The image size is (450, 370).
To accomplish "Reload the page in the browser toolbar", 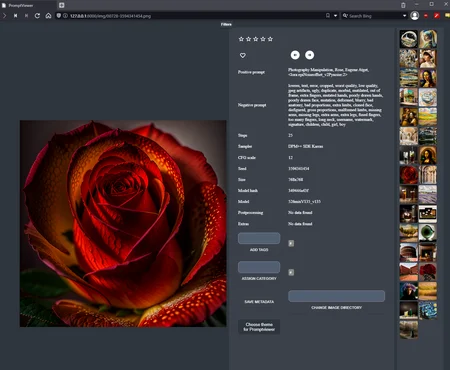I will tap(37, 16).
